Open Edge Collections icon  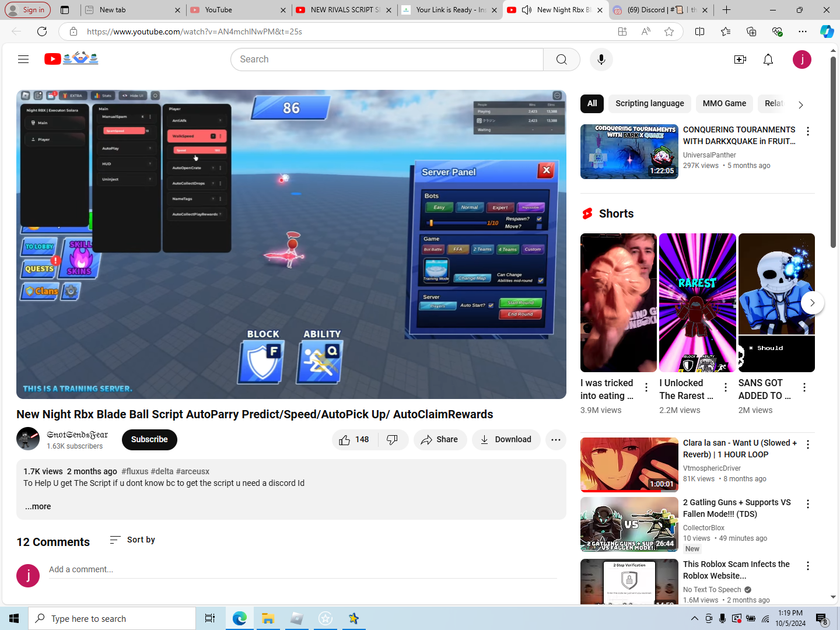coord(751,32)
